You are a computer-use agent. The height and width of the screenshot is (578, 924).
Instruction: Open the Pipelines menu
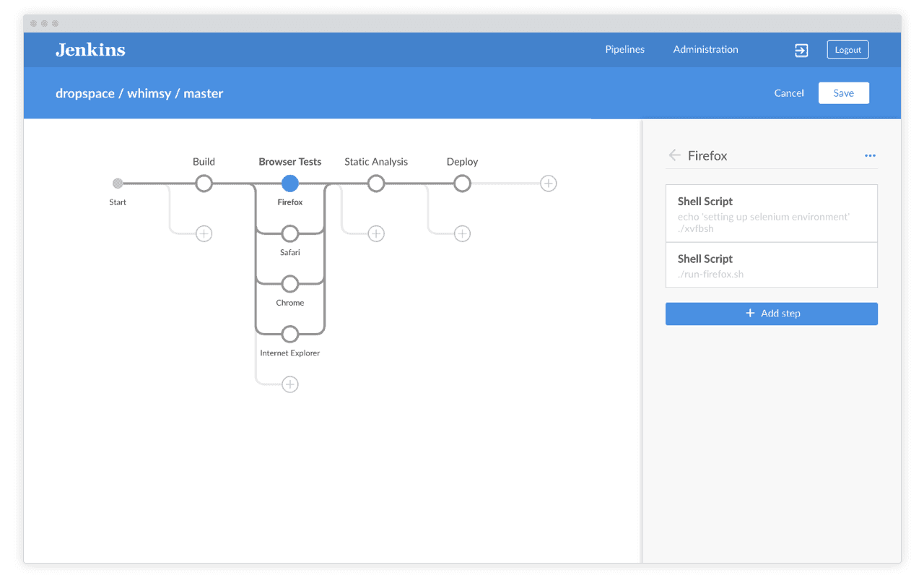point(624,50)
